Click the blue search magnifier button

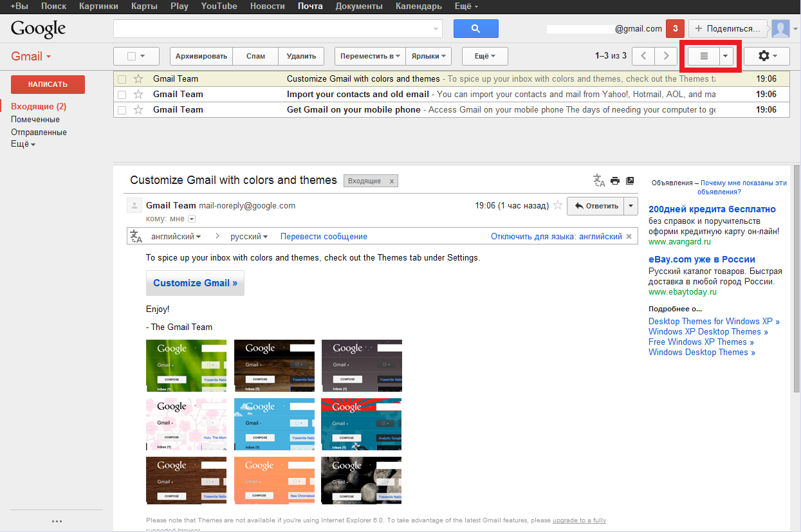475,29
